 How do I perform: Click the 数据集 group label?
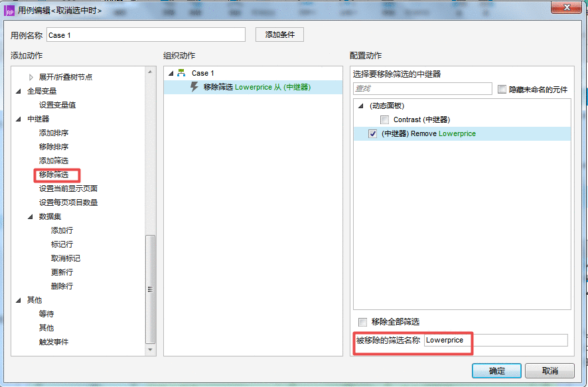pos(50,216)
